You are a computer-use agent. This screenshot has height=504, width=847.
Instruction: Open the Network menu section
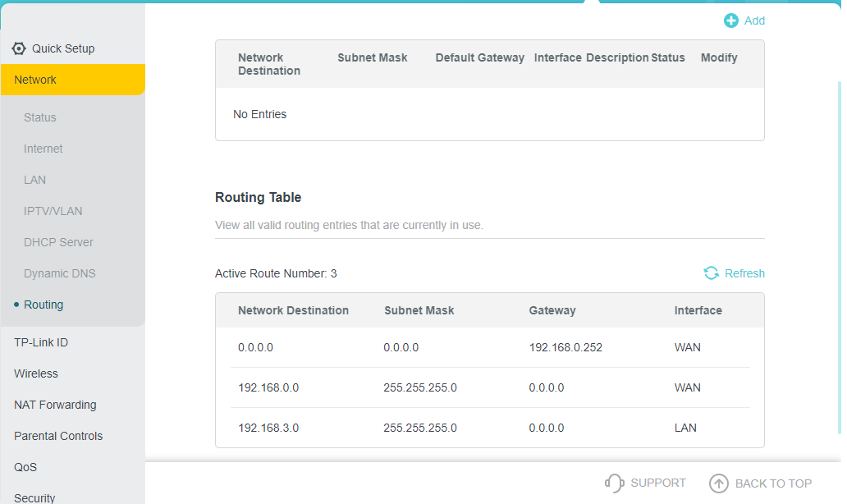tap(35, 80)
